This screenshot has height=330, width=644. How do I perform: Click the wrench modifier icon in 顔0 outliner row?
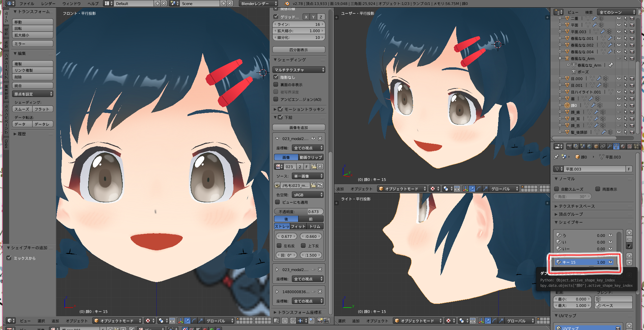pos(593,105)
